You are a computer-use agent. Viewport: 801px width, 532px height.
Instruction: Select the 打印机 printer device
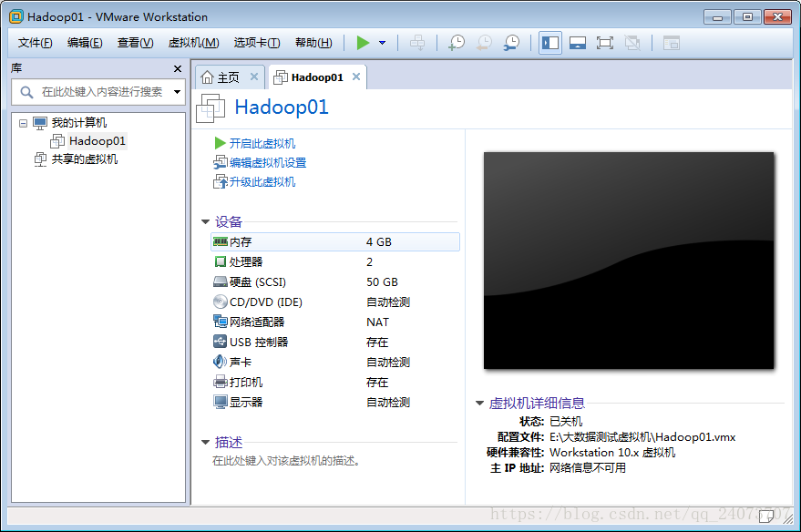coord(246,383)
